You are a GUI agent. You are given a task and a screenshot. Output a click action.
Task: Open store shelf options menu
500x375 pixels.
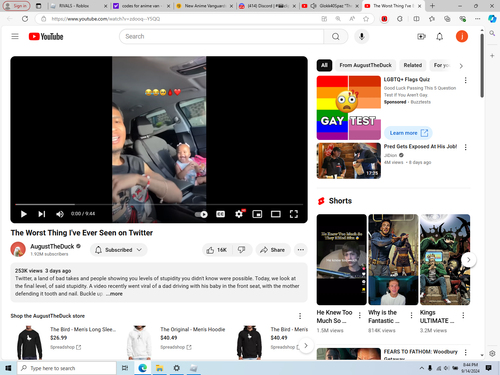tap(300, 316)
